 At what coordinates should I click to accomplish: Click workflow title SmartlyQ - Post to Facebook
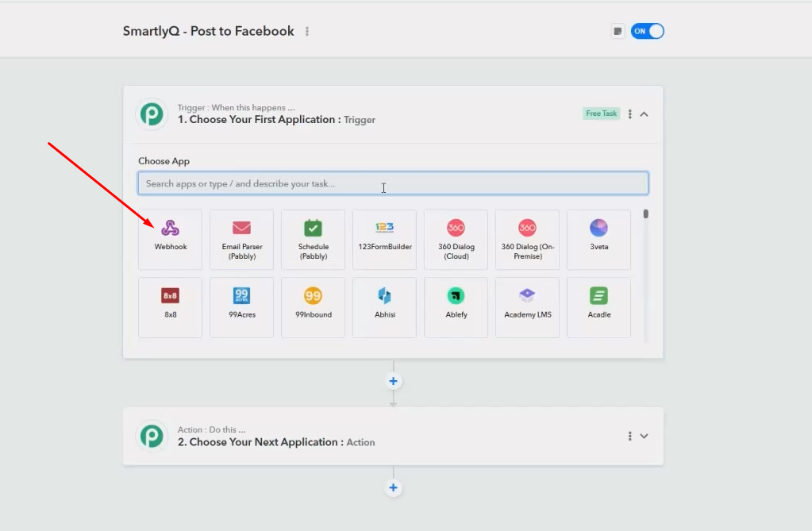pyautogui.click(x=208, y=31)
